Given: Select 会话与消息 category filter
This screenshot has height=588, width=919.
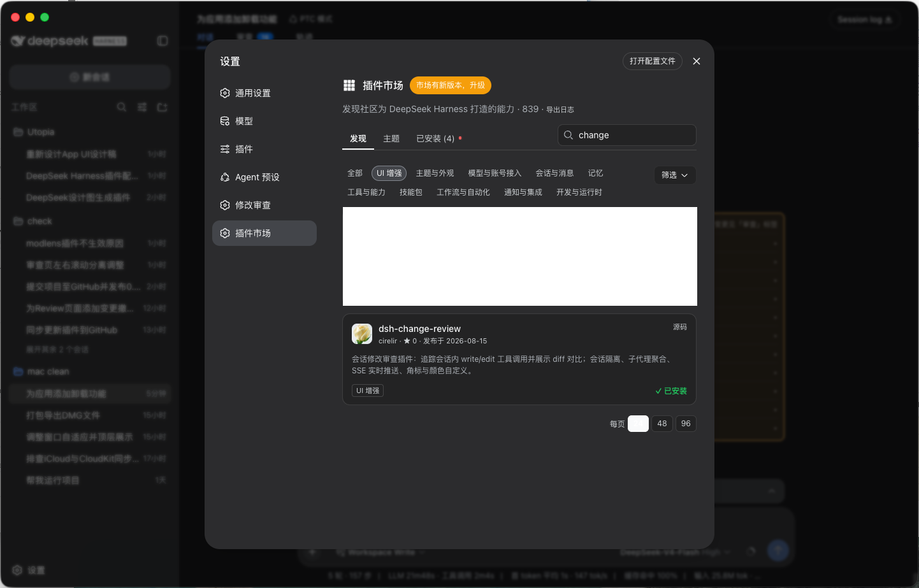Looking at the screenshot, I should tap(554, 173).
